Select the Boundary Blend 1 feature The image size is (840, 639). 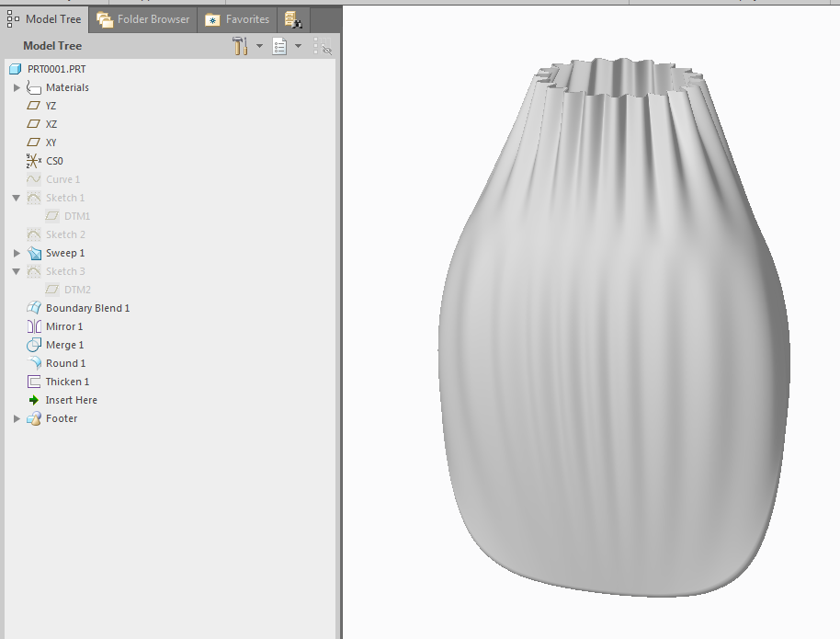[x=87, y=308]
